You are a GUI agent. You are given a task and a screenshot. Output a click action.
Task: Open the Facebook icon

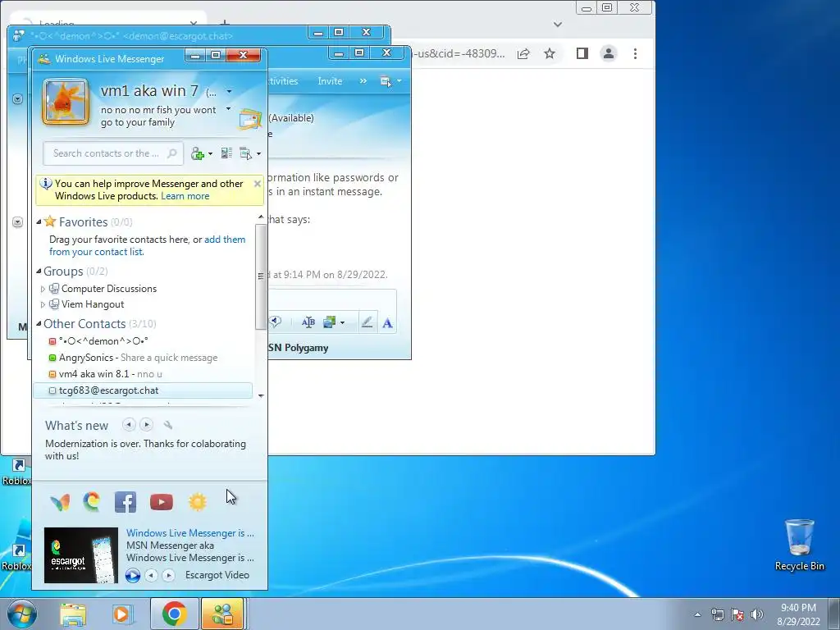pos(126,503)
